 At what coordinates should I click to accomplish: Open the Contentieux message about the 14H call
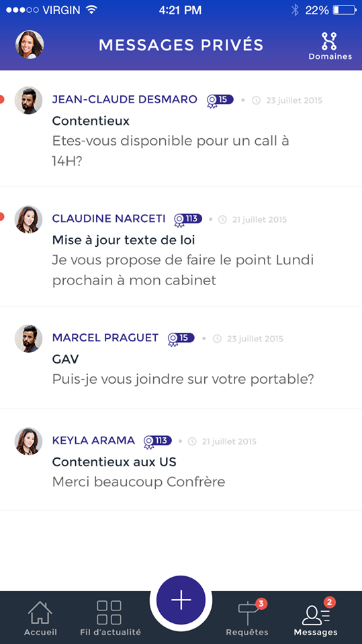tap(181, 129)
